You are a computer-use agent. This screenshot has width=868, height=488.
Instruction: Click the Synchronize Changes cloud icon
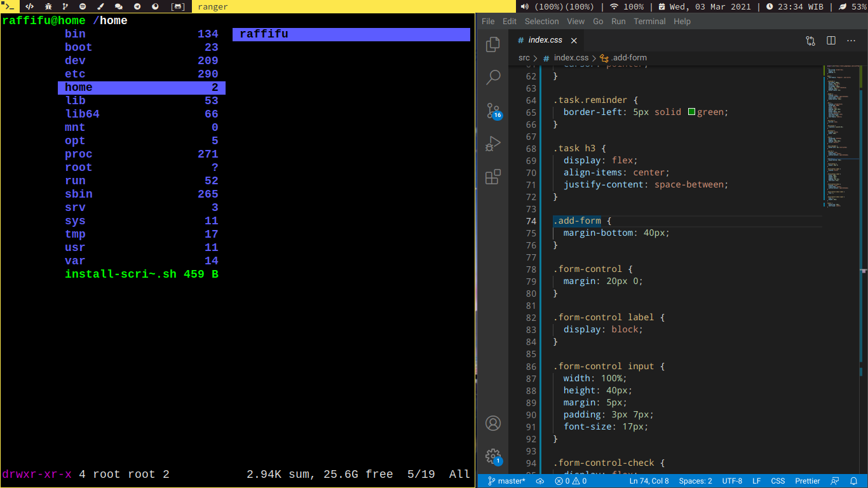tap(540, 481)
